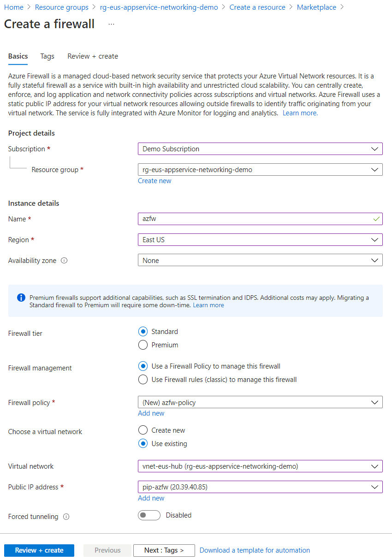The height and width of the screenshot is (560, 392).
Task: Click the blue Review + create button
Action: (x=39, y=550)
